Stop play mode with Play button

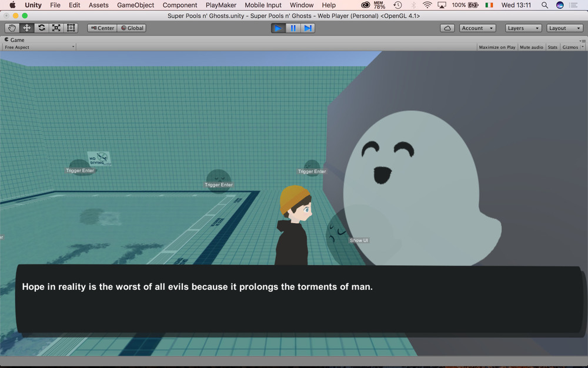point(278,28)
